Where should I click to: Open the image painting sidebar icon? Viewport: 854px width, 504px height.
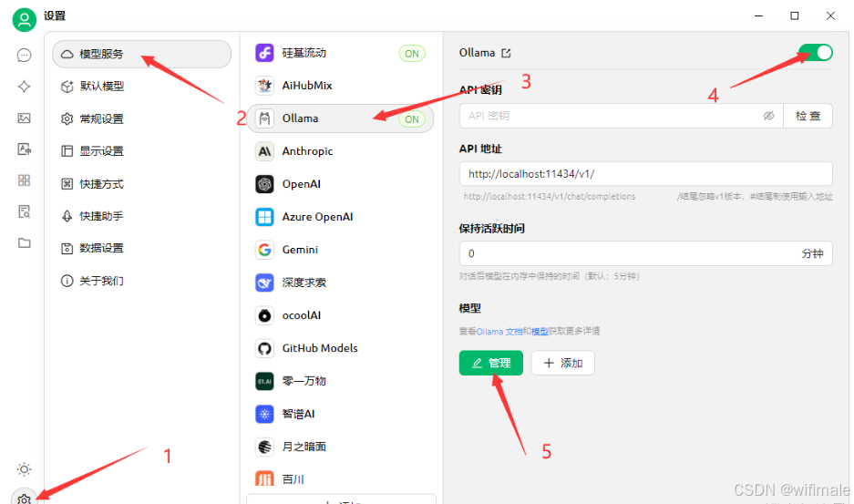point(24,118)
